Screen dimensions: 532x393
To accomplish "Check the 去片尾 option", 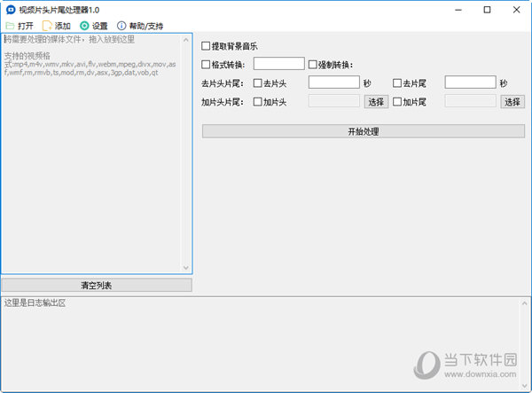I will pos(396,83).
